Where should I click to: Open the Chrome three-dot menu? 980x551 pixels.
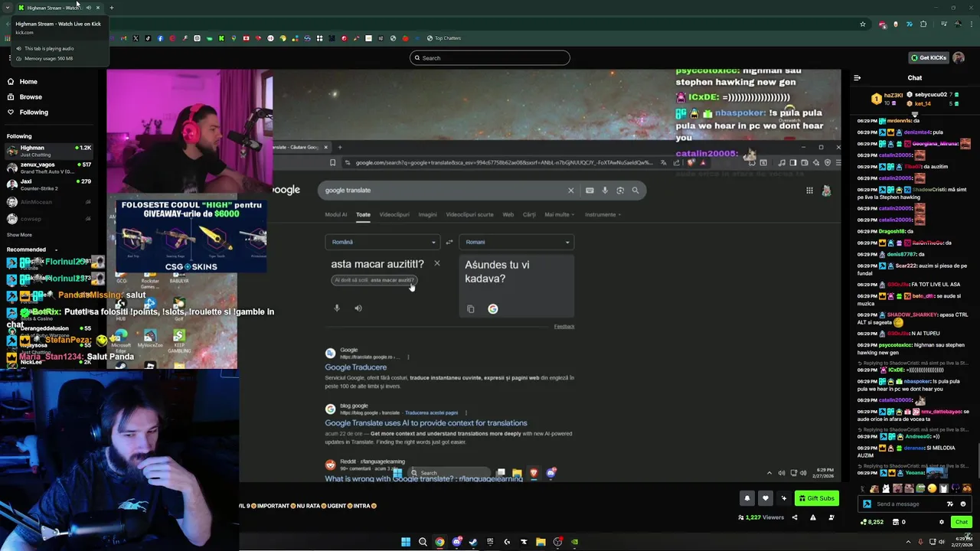972,24
